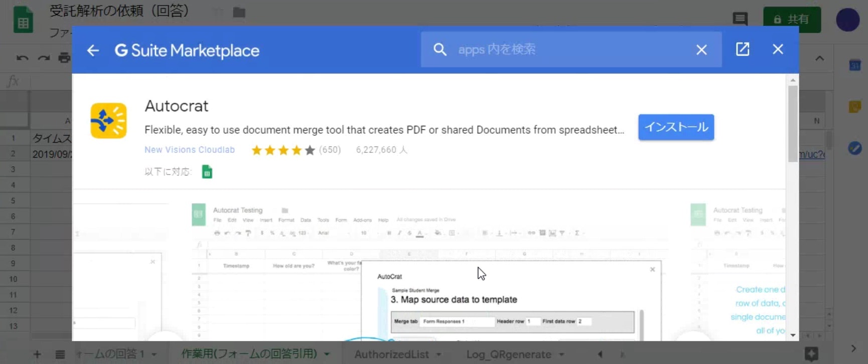This screenshot has height=364, width=868.
Task: Open the Explore button in Sheets
Action: [x=811, y=354]
